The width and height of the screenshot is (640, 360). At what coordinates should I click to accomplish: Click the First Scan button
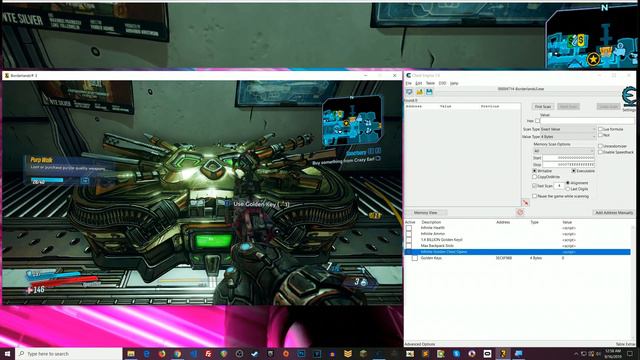click(543, 107)
